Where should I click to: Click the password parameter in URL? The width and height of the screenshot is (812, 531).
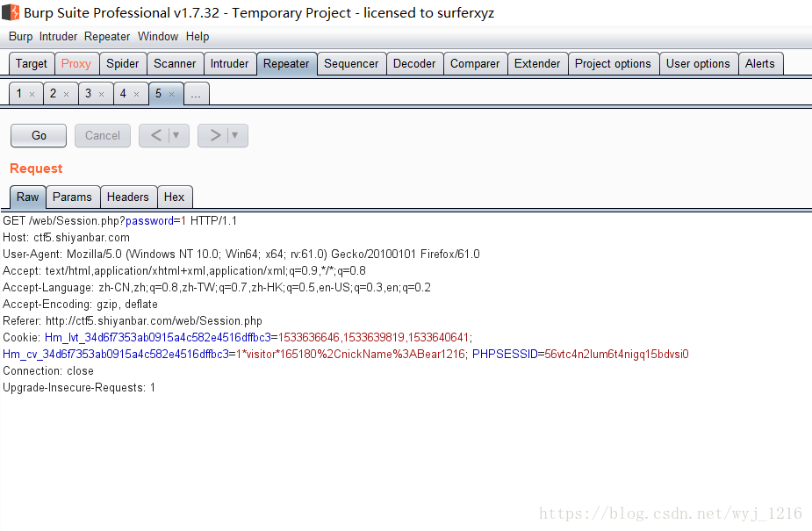click(x=149, y=221)
